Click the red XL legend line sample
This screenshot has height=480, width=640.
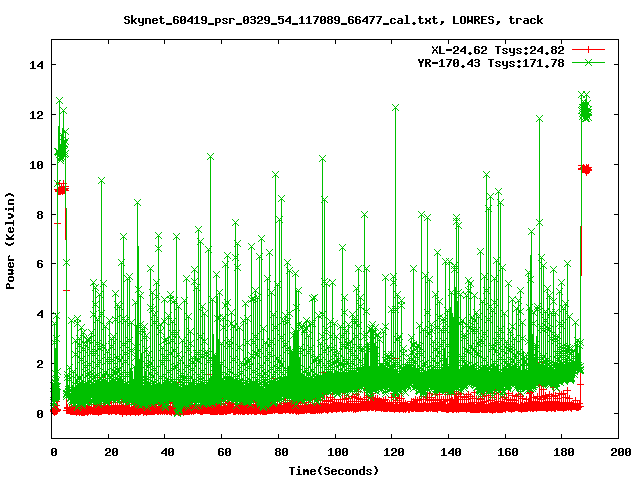(x=588, y=50)
